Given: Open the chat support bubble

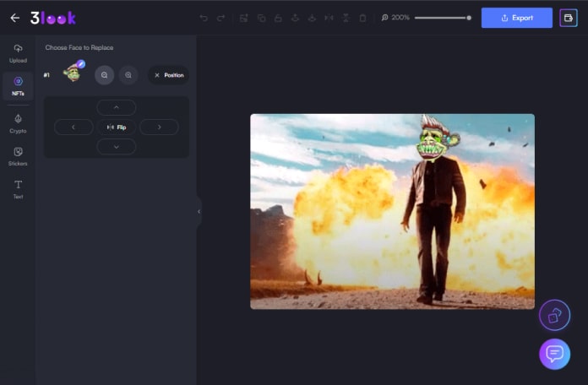Looking at the screenshot, I should 554,353.
